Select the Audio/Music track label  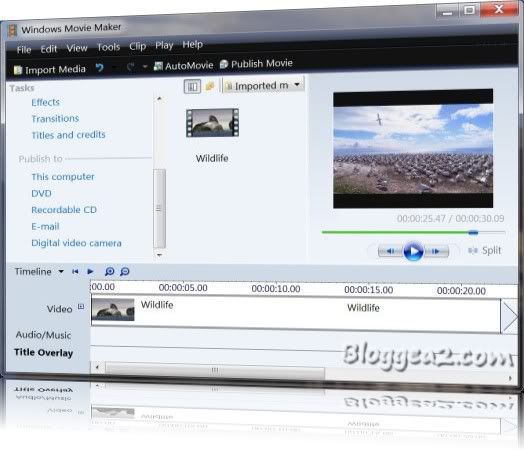click(43, 335)
